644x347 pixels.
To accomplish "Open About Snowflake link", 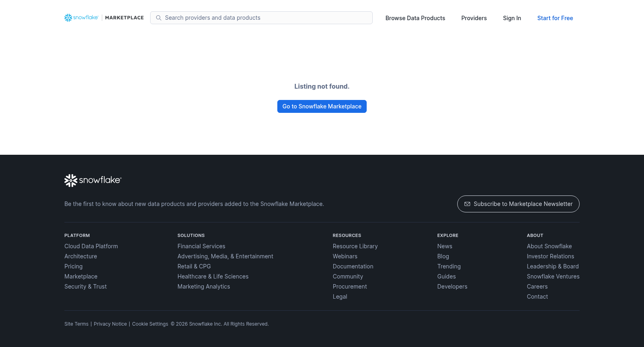I will [549, 246].
